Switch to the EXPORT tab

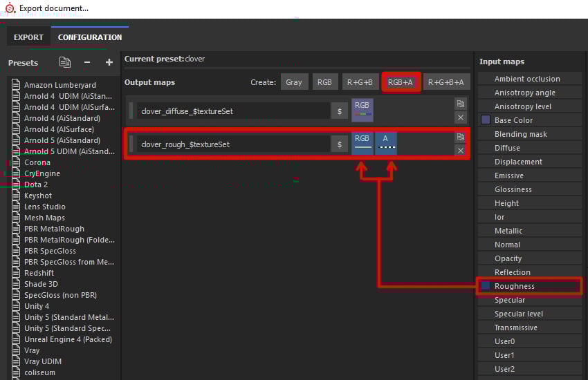click(28, 37)
